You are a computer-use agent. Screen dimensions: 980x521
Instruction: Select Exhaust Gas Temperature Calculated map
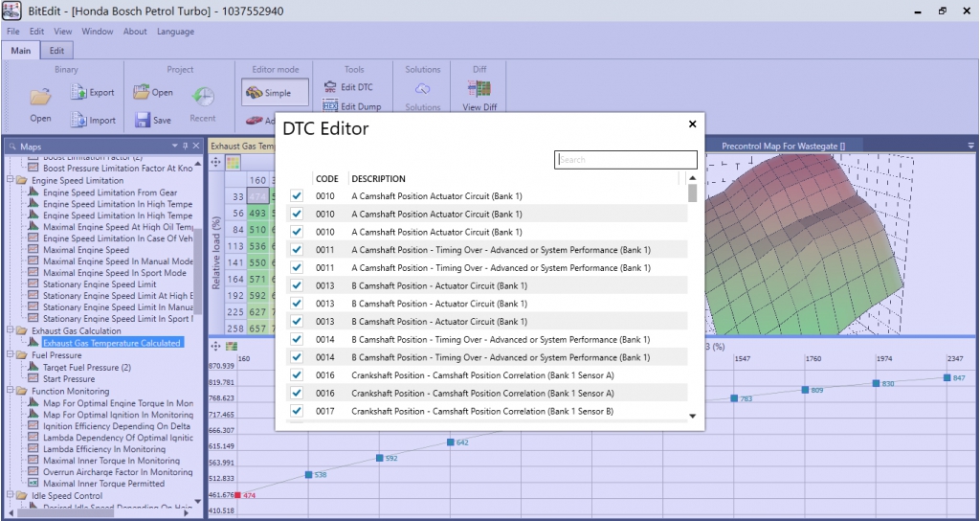112,343
